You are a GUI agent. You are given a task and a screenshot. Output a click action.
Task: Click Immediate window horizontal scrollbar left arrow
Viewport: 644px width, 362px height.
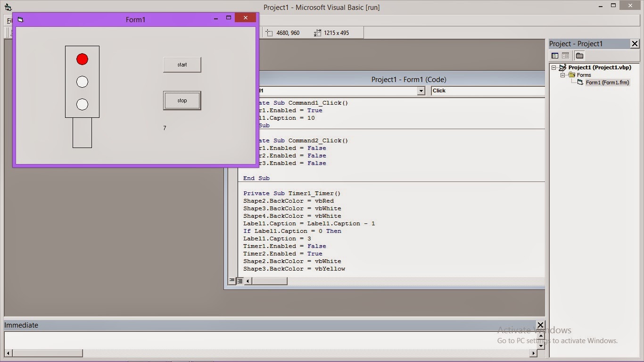coord(8,353)
